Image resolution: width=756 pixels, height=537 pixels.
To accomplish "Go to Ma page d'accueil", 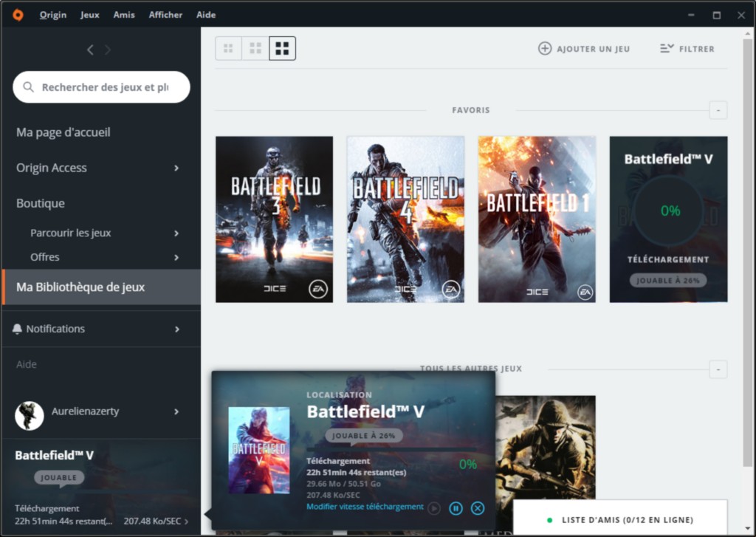I will coord(63,132).
